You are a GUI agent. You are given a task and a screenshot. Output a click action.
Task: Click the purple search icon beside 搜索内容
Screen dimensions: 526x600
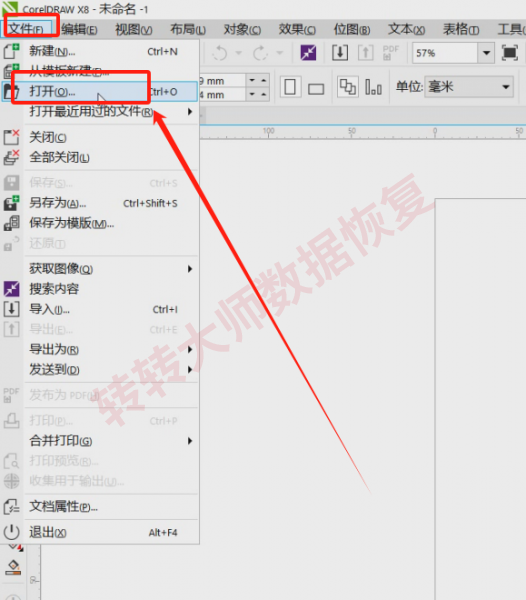click(11, 289)
